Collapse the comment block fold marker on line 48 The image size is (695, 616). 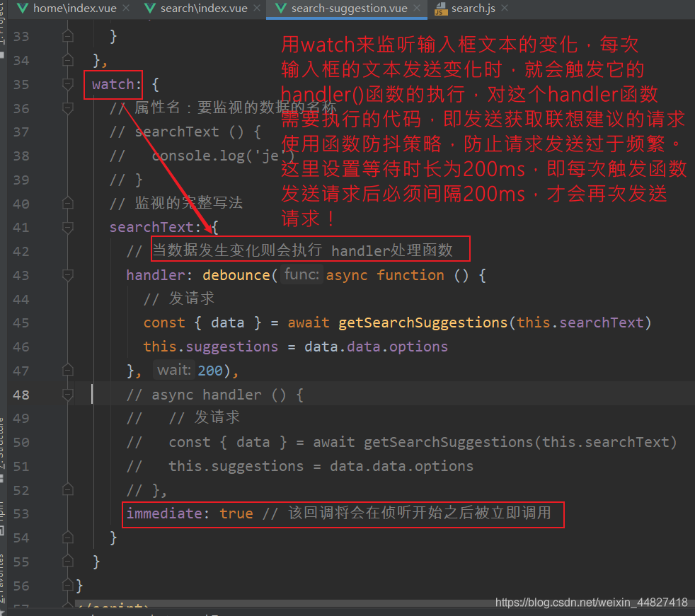coord(68,395)
